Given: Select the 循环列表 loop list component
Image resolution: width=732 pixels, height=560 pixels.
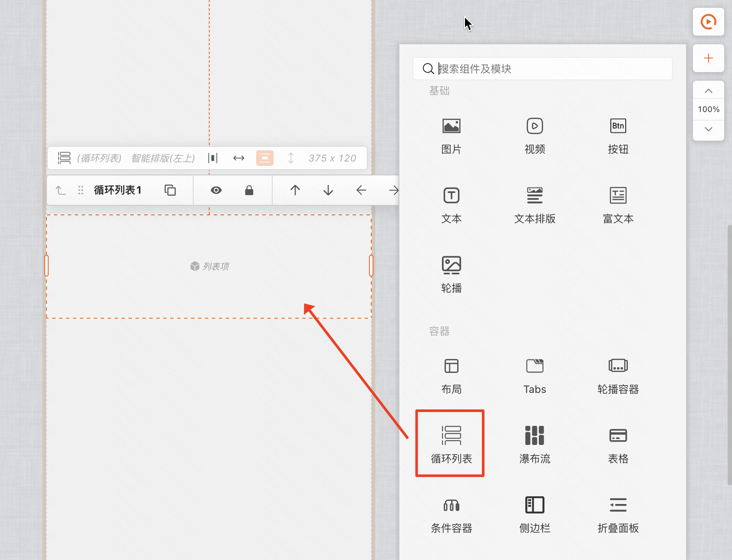Looking at the screenshot, I should coord(451,446).
